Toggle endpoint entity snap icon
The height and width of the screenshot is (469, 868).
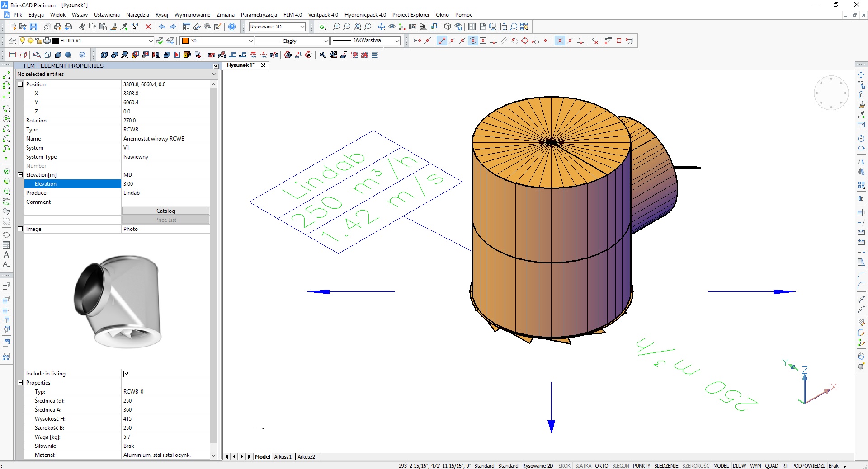[x=442, y=41]
